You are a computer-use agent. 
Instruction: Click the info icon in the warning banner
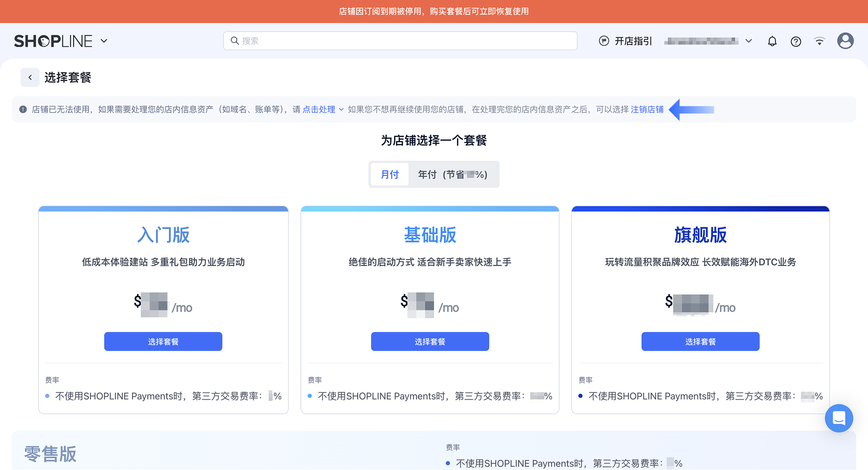click(x=23, y=109)
